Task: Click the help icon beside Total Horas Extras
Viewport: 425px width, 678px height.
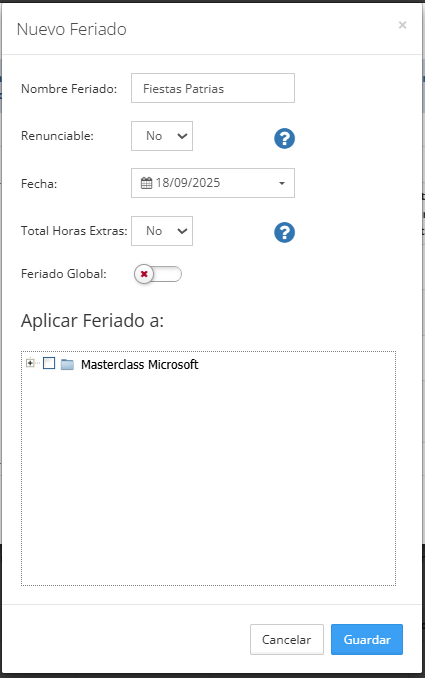Action: (284, 233)
